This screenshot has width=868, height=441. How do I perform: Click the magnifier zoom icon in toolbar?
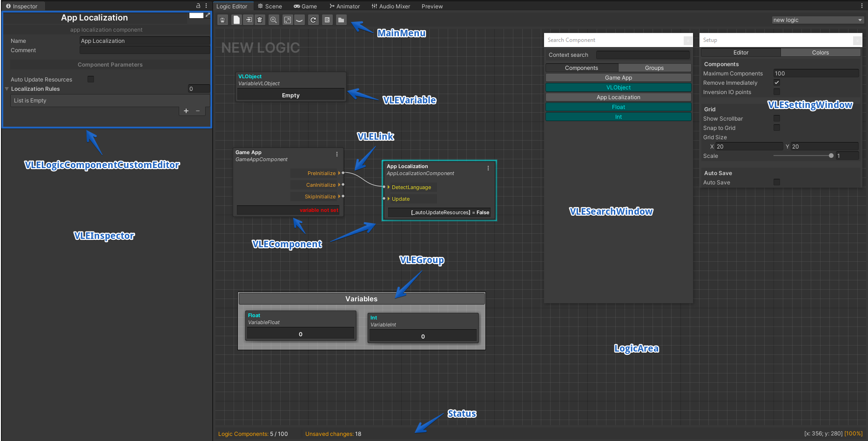[x=274, y=20]
